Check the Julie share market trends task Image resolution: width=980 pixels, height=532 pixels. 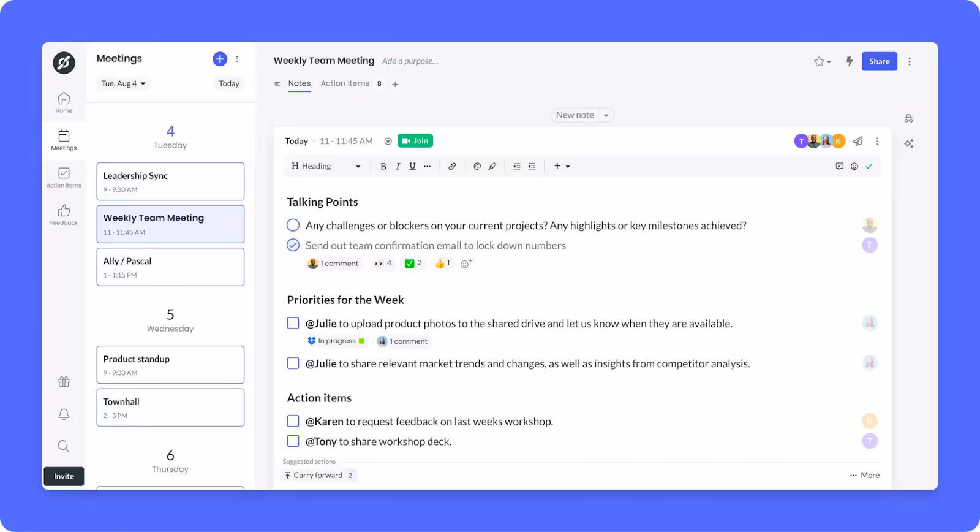[x=293, y=363]
